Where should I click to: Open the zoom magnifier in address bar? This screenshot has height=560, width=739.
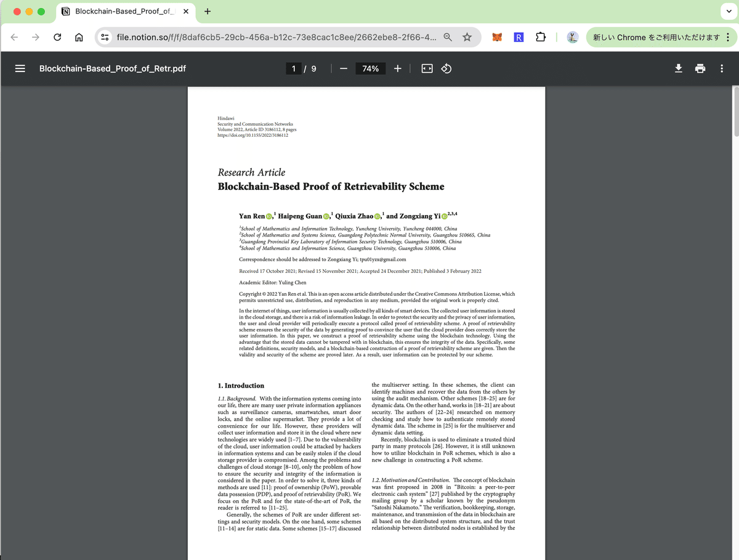(x=448, y=38)
